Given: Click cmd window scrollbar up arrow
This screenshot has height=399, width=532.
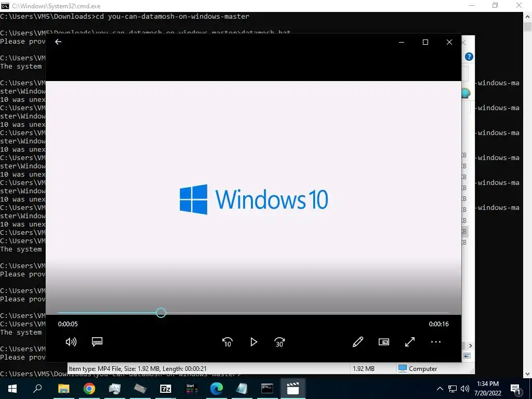Looking at the screenshot, I should (528, 16).
